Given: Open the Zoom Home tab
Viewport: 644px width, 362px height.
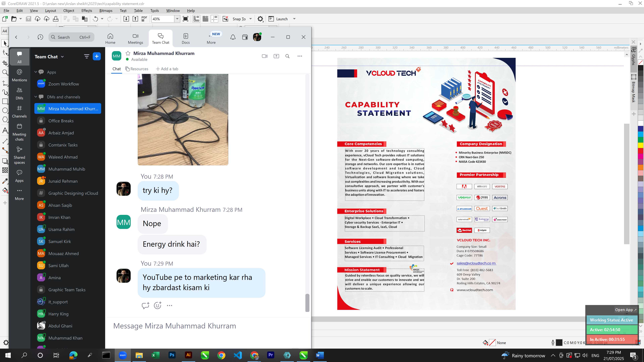Looking at the screenshot, I should pyautogui.click(x=110, y=39).
